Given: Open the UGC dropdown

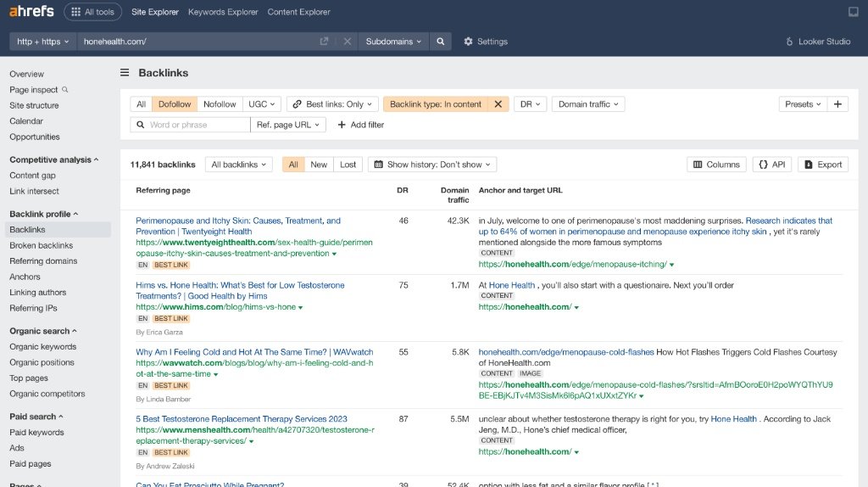Looking at the screenshot, I should pyautogui.click(x=261, y=104).
